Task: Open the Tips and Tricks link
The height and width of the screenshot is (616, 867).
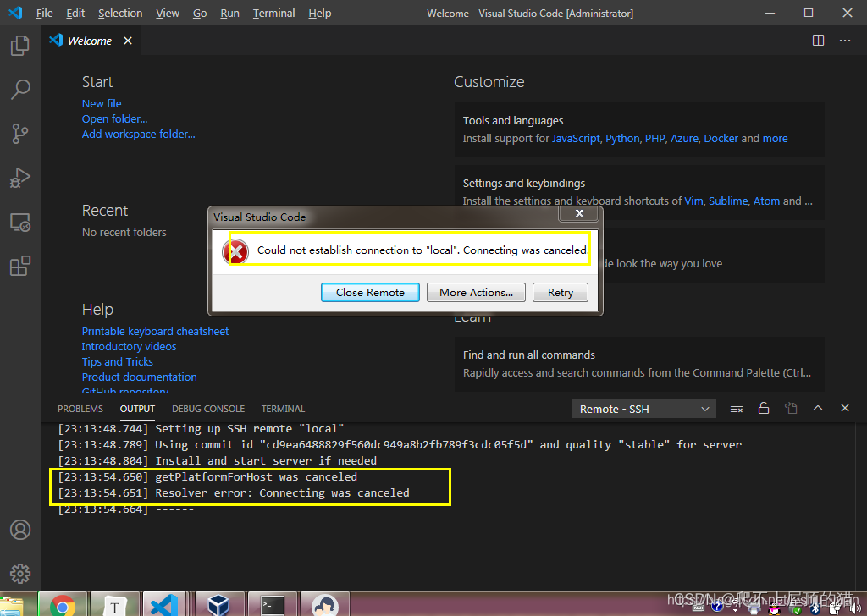Action: click(117, 362)
